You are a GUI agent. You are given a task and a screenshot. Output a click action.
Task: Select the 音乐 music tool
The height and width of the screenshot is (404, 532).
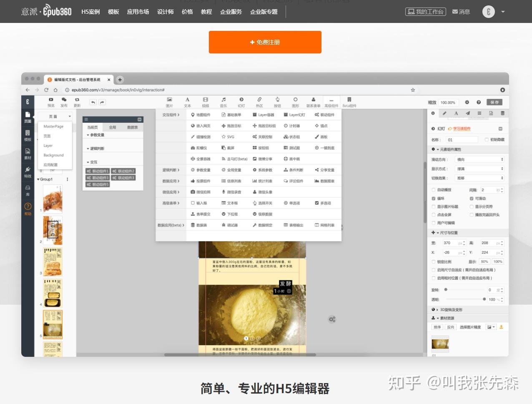pyautogui.click(x=223, y=102)
